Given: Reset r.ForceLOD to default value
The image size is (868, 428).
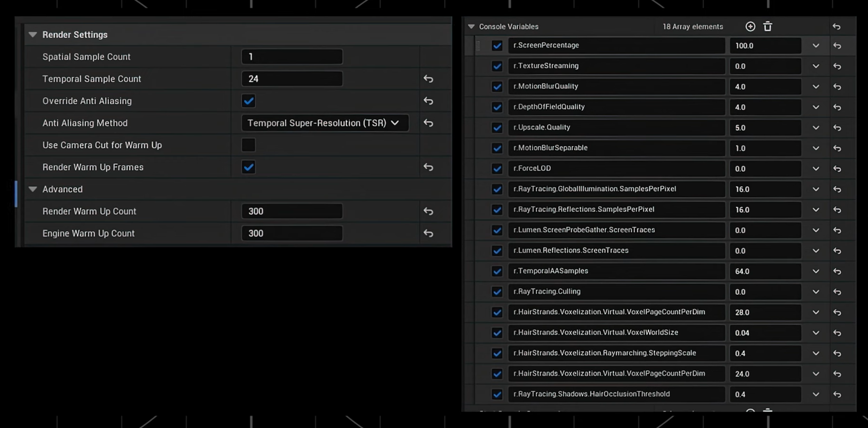Looking at the screenshot, I should coord(838,168).
